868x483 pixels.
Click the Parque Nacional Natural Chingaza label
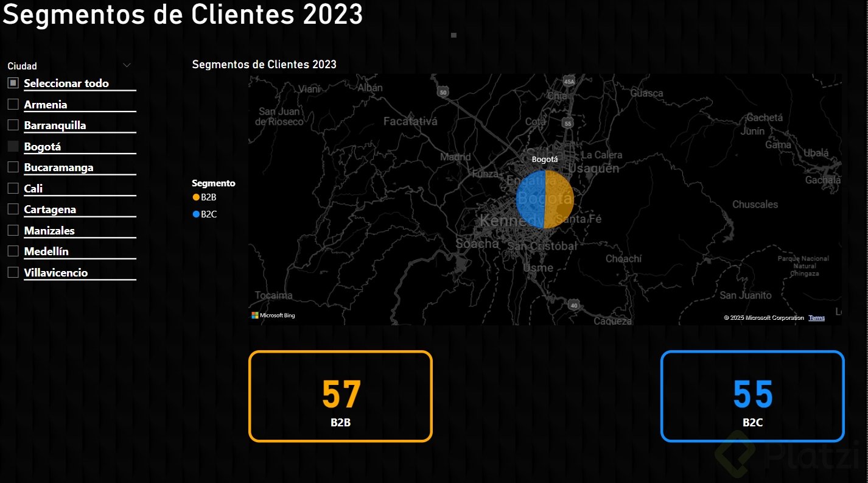[803, 266]
